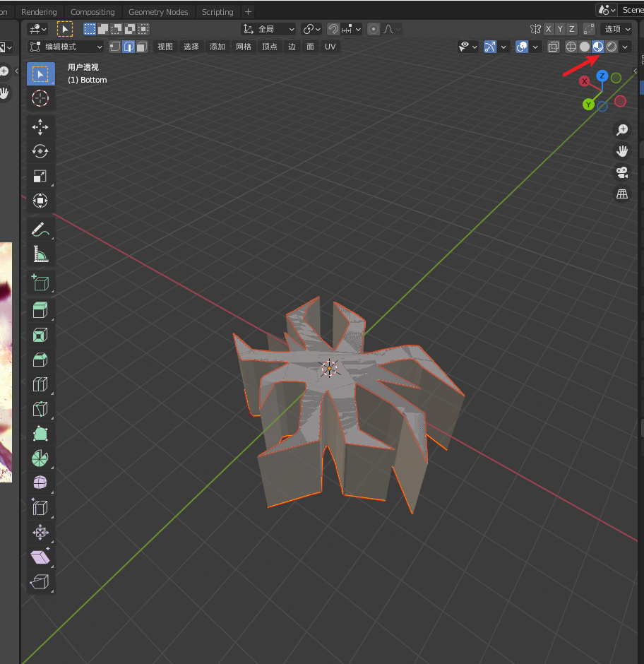Select the Transform tool

coord(41,201)
